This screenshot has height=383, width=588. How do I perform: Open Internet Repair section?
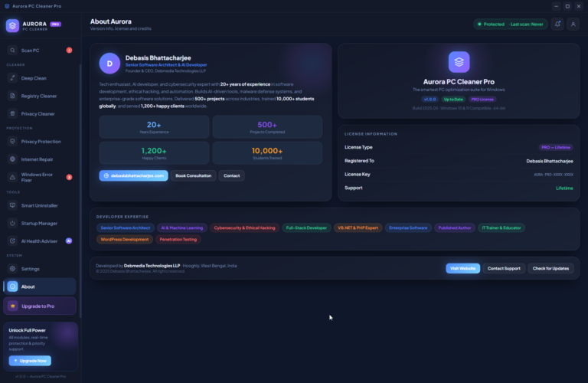point(40,159)
